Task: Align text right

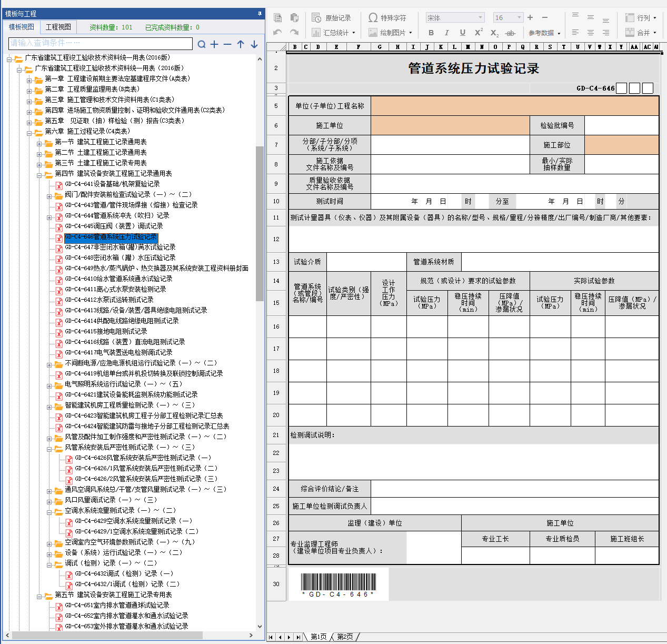Action: point(606,33)
